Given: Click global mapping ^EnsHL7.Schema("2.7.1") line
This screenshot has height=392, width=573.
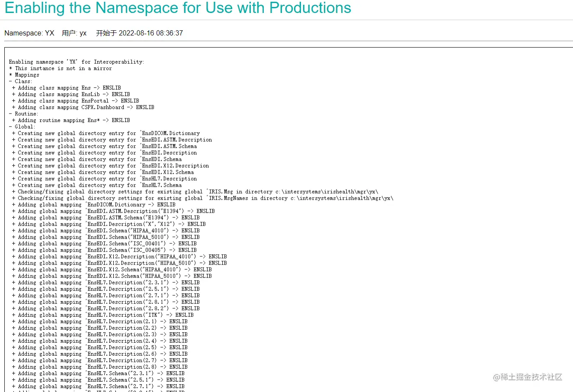Looking at the screenshot, I should click(98, 386).
